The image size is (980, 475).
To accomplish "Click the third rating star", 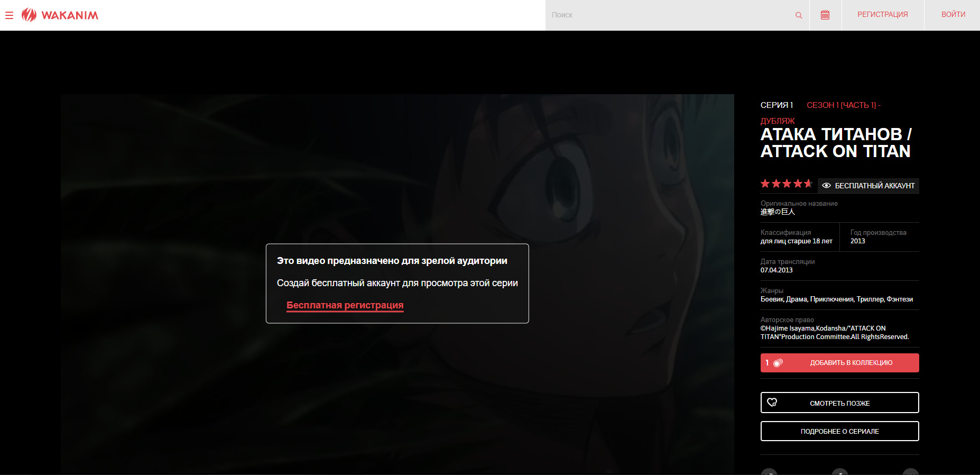I will pos(787,184).
